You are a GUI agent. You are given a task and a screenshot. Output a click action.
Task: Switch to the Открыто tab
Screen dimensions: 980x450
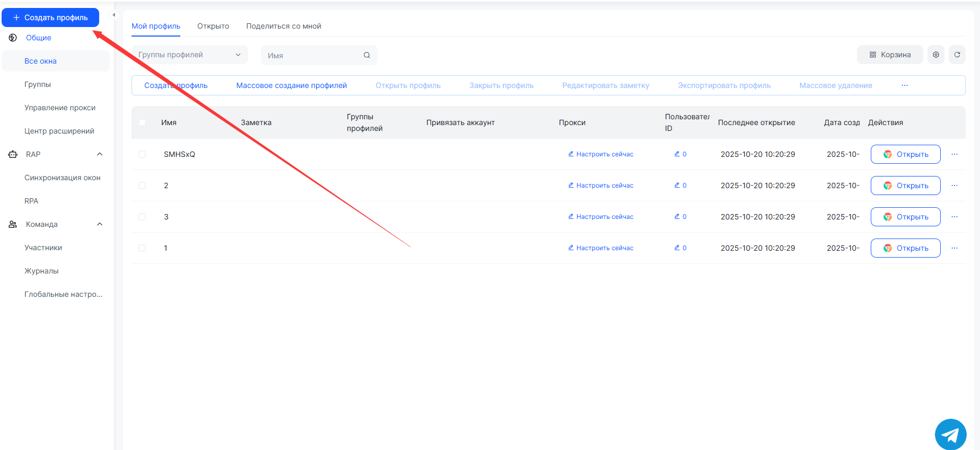pyautogui.click(x=213, y=26)
